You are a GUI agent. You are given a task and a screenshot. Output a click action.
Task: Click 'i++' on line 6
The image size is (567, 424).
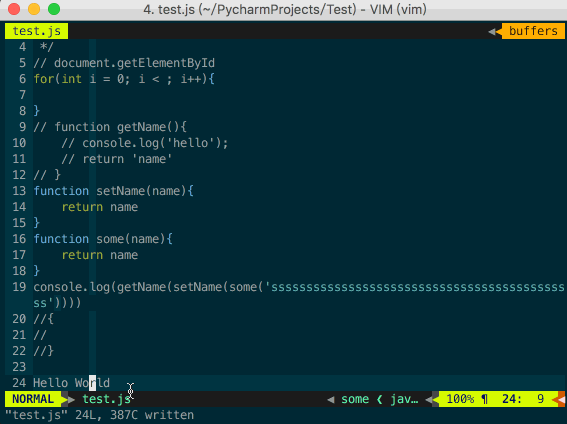tap(191, 79)
